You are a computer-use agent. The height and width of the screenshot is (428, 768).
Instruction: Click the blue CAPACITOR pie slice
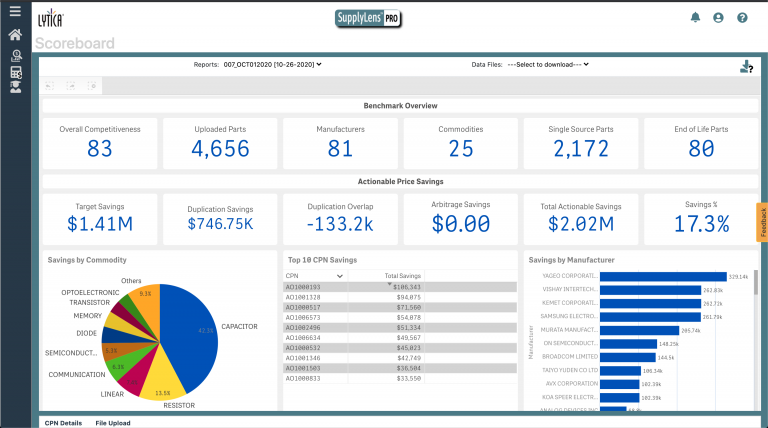(x=191, y=333)
